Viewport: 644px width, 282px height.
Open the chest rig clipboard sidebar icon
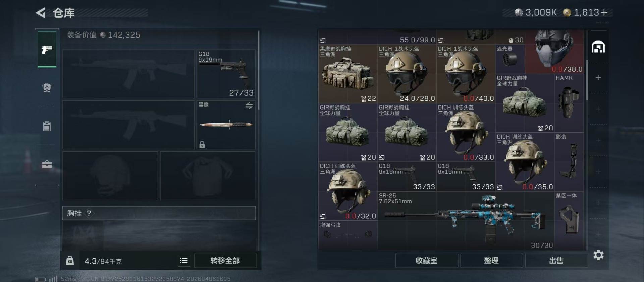[x=47, y=126]
